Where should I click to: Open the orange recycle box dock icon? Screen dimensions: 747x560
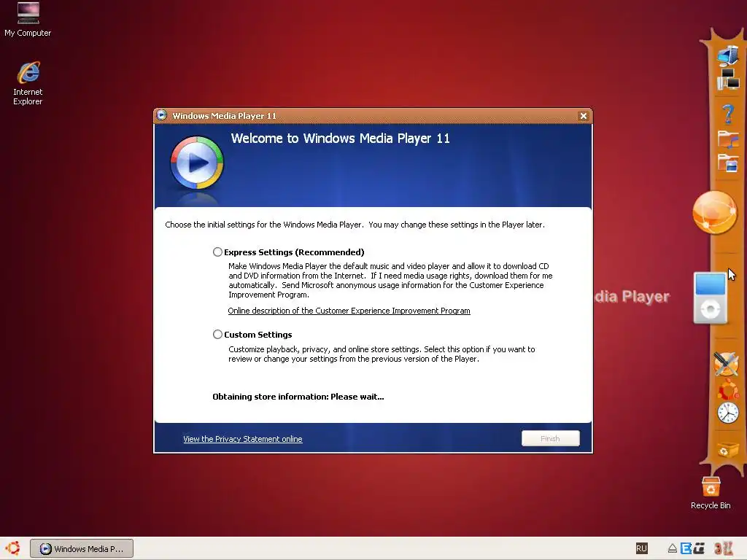click(728, 449)
